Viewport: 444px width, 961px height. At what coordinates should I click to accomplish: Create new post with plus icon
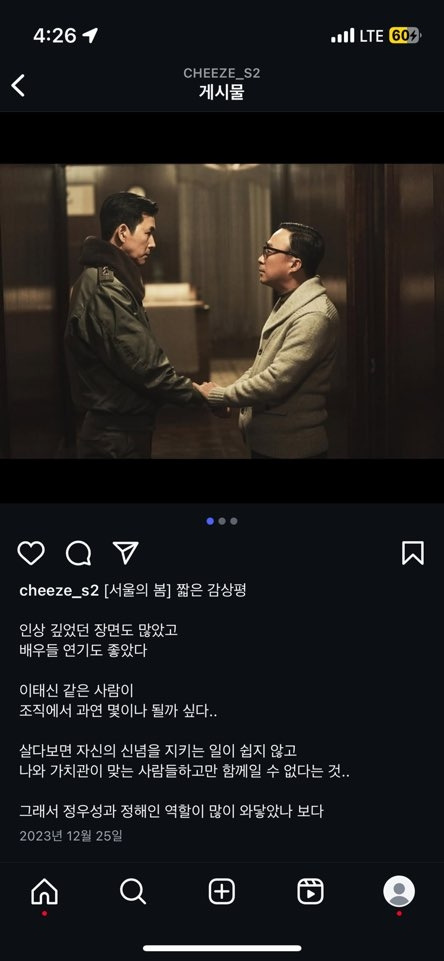click(222, 891)
